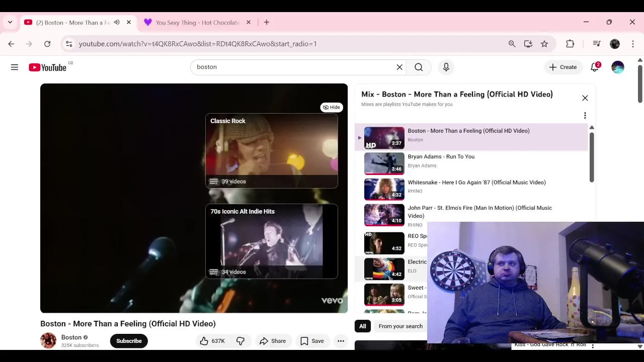Screen dimensions: 644x362
Task: Open a new browser tab
Action: [x=267, y=22]
